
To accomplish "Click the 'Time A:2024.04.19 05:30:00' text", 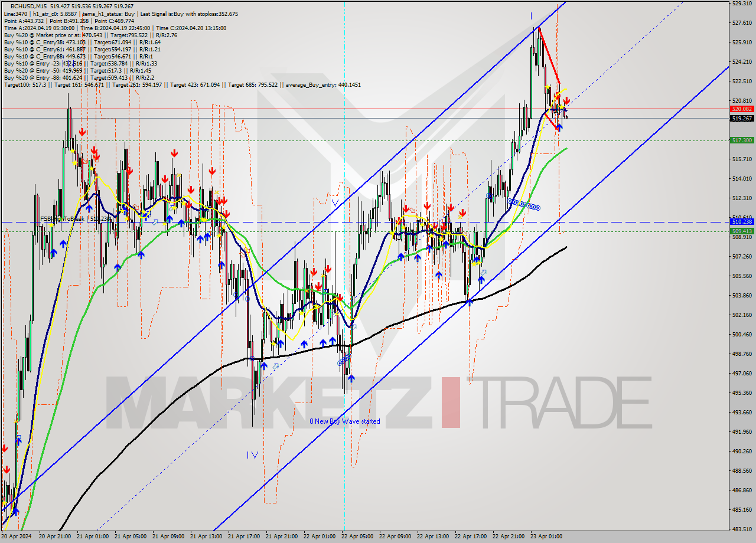I will click(39, 28).
